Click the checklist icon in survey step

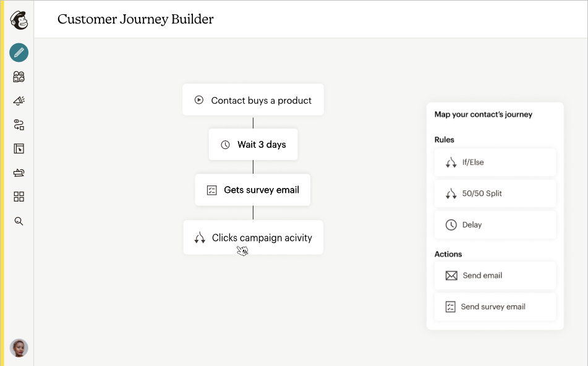pos(212,190)
